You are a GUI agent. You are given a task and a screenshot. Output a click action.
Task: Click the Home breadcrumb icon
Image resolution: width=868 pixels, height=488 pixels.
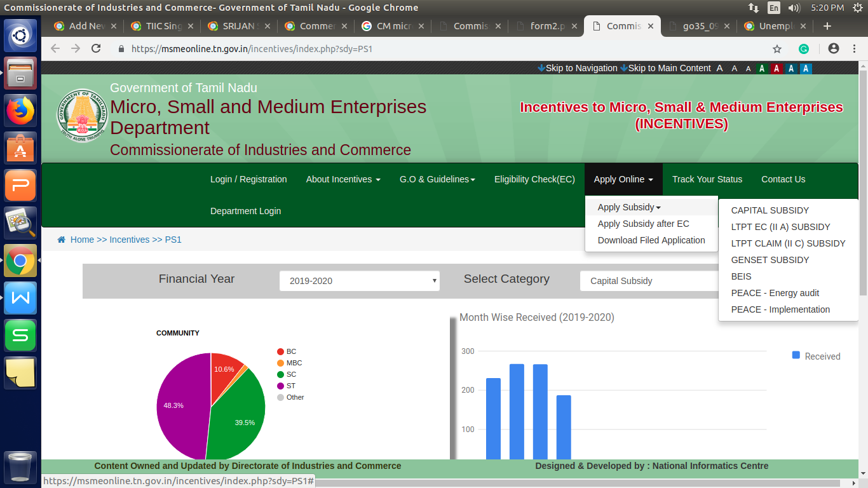62,240
